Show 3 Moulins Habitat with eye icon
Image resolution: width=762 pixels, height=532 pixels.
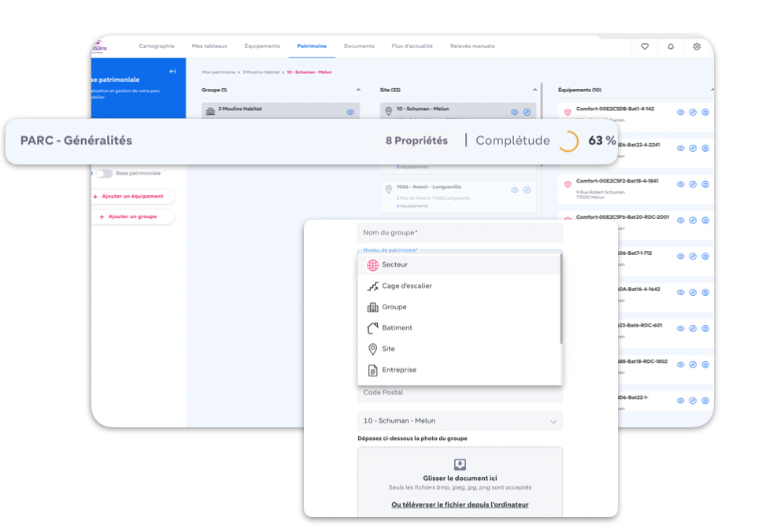click(350, 113)
